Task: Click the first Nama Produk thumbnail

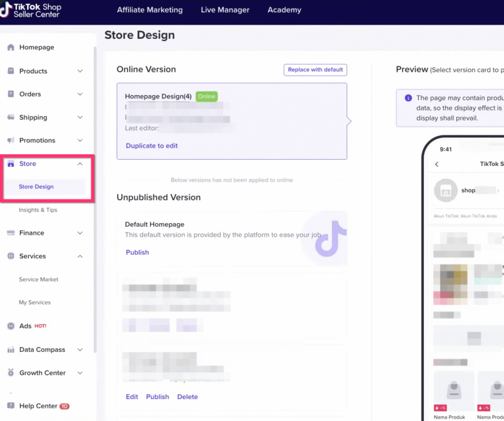Action: [x=454, y=391]
